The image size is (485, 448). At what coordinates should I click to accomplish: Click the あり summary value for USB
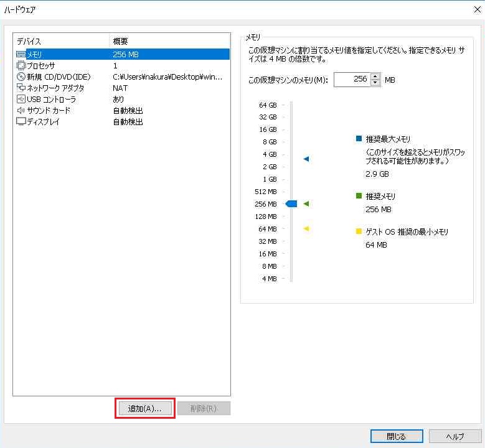tap(118, 100)
